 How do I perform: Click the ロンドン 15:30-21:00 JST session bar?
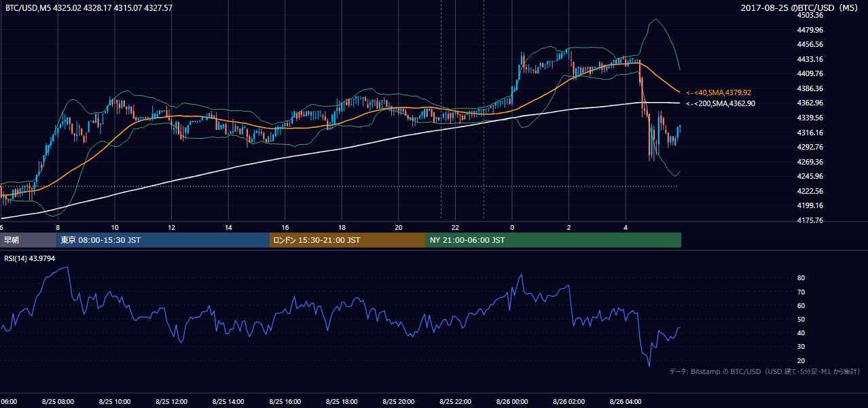348,240
